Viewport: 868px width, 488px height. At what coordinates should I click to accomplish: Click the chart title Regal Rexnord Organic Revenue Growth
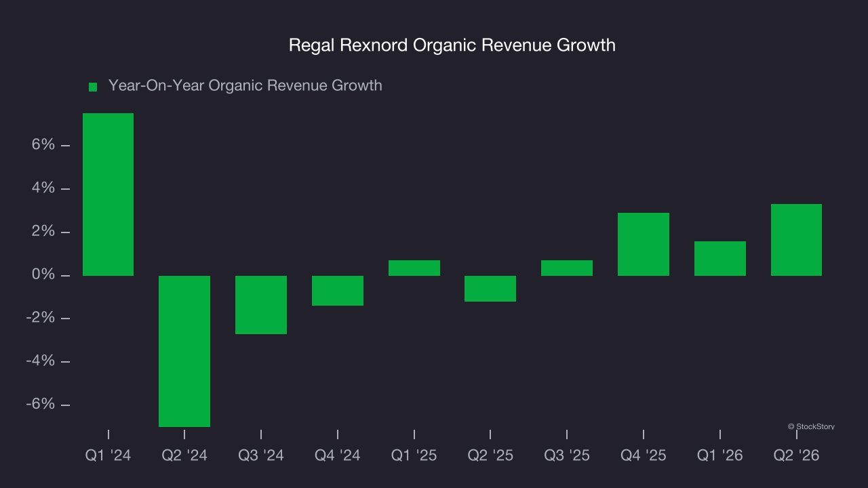452,45
